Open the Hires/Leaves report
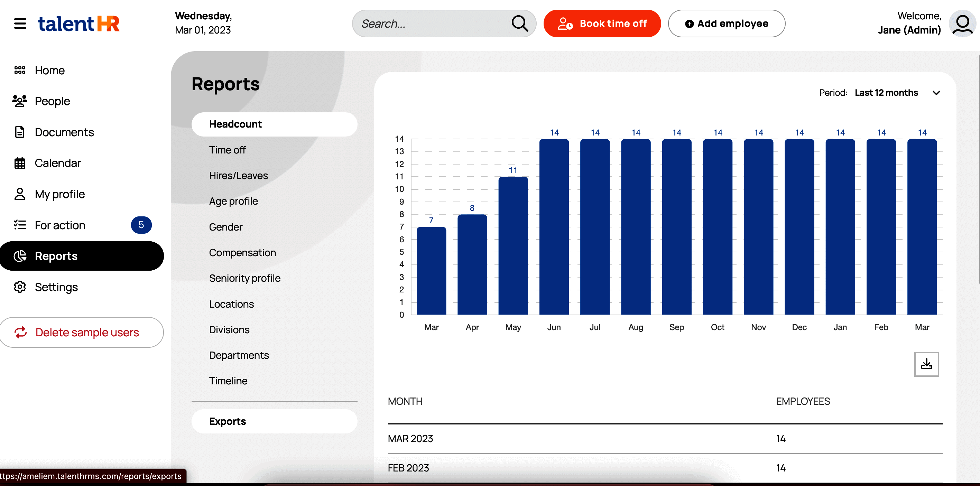Image resolution: width=980 pixels, height=486 pixels. [x=238, y=175]
